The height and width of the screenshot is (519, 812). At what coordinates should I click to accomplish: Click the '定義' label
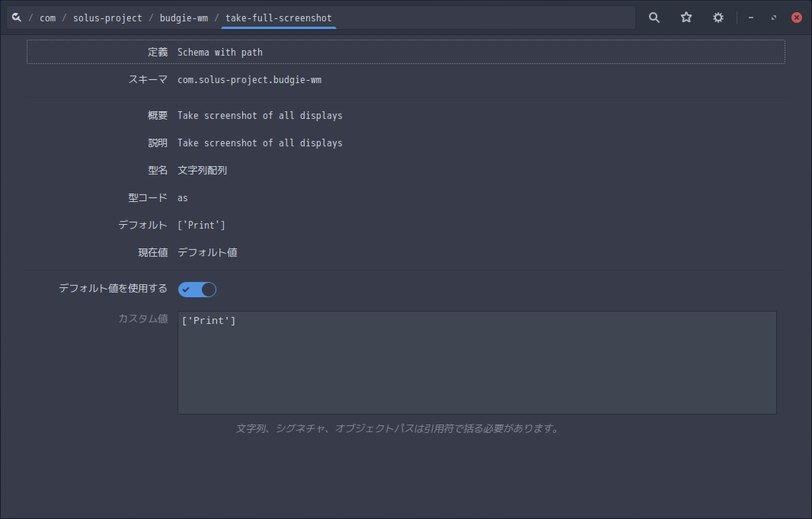coord(158,53)
